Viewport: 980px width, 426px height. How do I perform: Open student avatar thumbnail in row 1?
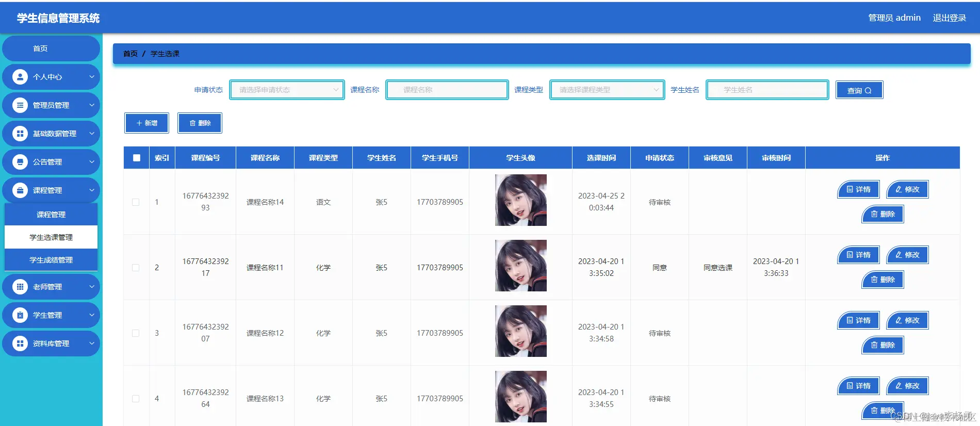[x=521, y=200]
